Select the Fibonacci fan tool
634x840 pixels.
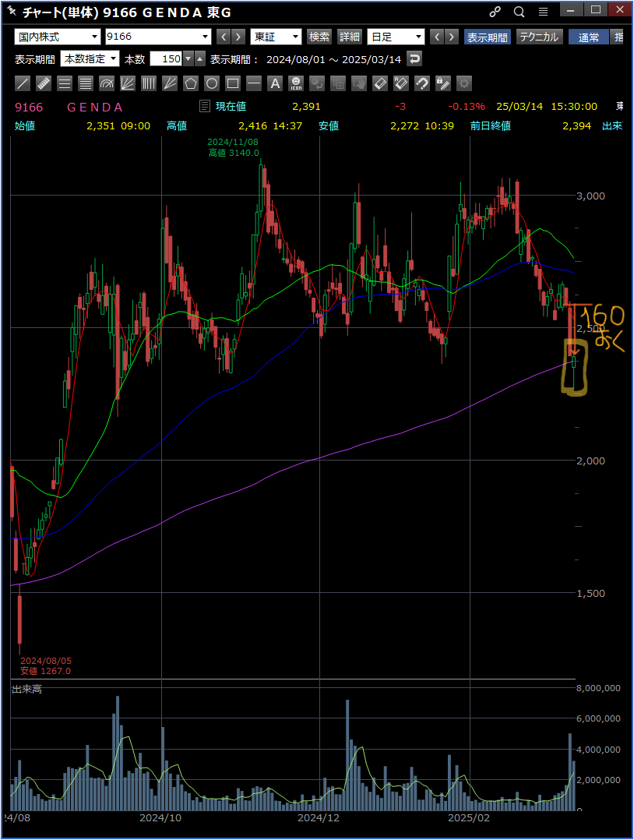pos(128,83)
